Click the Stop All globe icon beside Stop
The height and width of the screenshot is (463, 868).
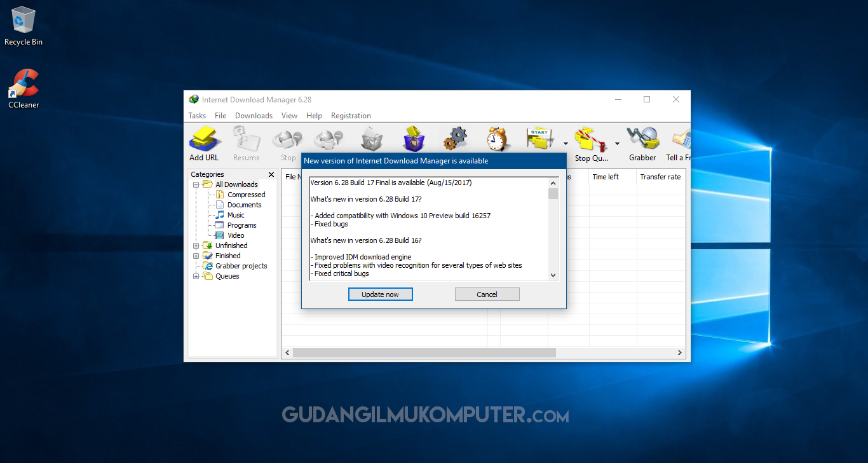pos(329,139)
